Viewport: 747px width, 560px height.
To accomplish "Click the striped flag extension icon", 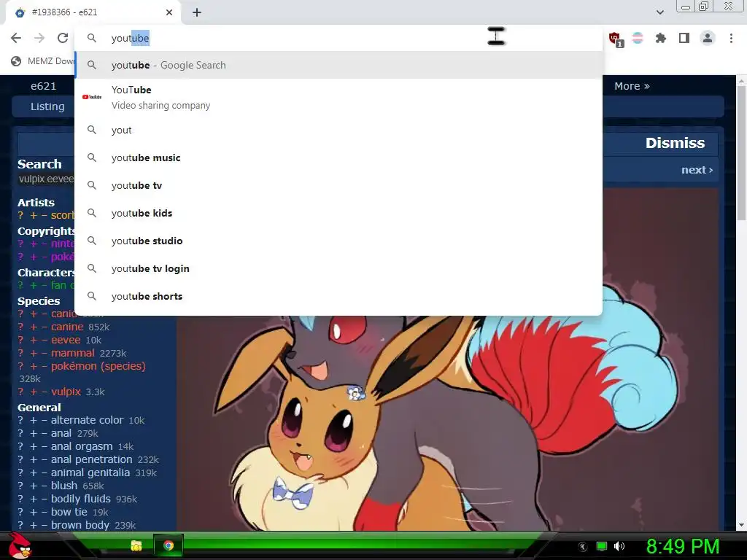I will pos(638,38).
